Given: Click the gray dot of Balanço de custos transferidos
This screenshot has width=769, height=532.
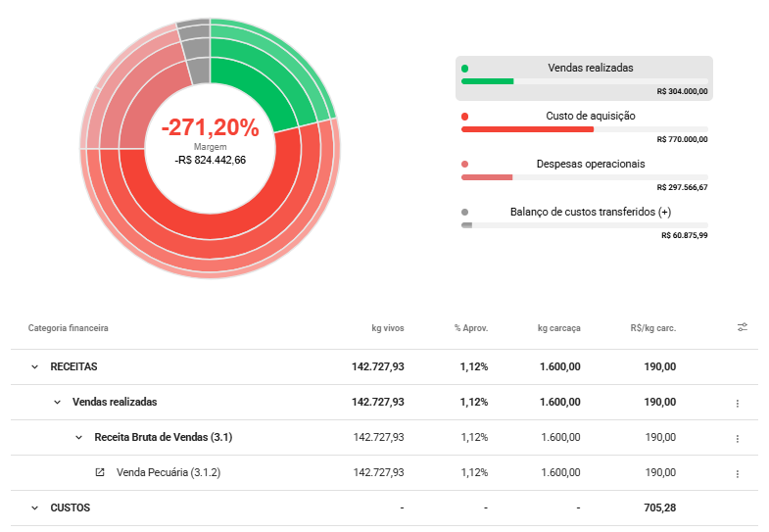Looking at the screenshot, I should 465,213.
